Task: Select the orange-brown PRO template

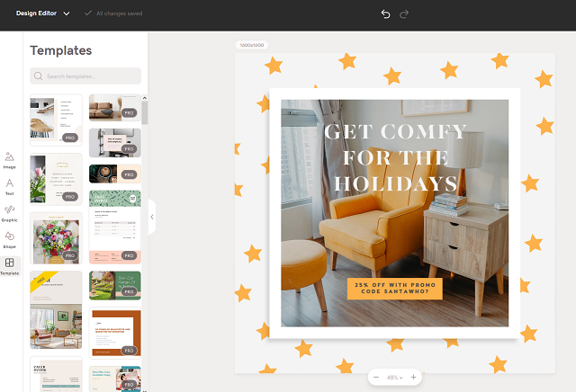Action: click(115, 332)
